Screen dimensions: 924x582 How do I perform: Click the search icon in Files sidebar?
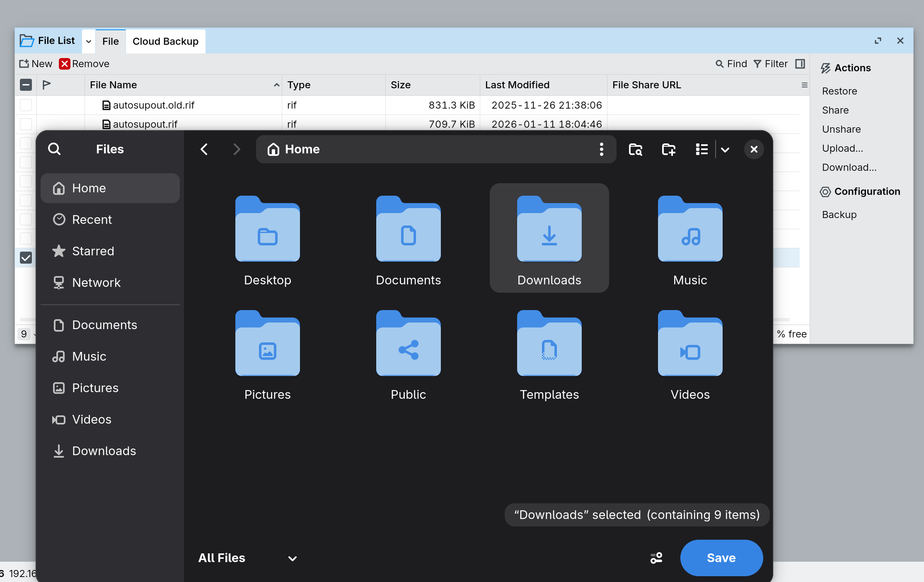(54, 149)
